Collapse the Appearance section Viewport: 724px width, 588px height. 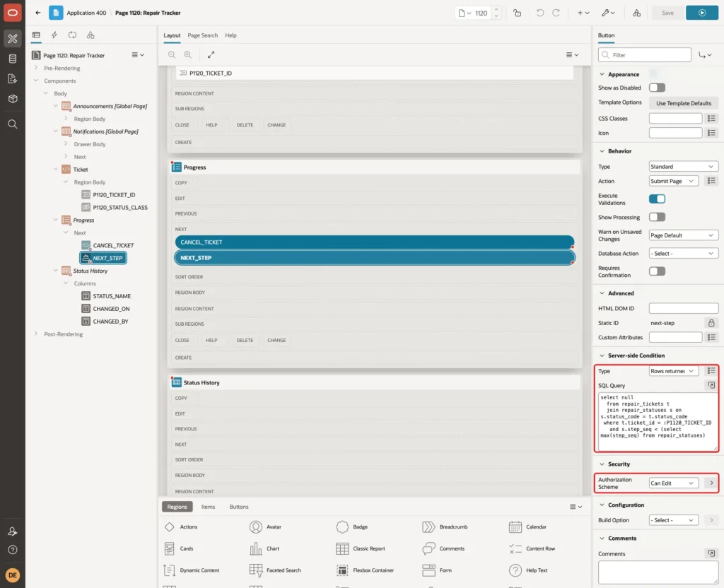(x=602, y=74)
